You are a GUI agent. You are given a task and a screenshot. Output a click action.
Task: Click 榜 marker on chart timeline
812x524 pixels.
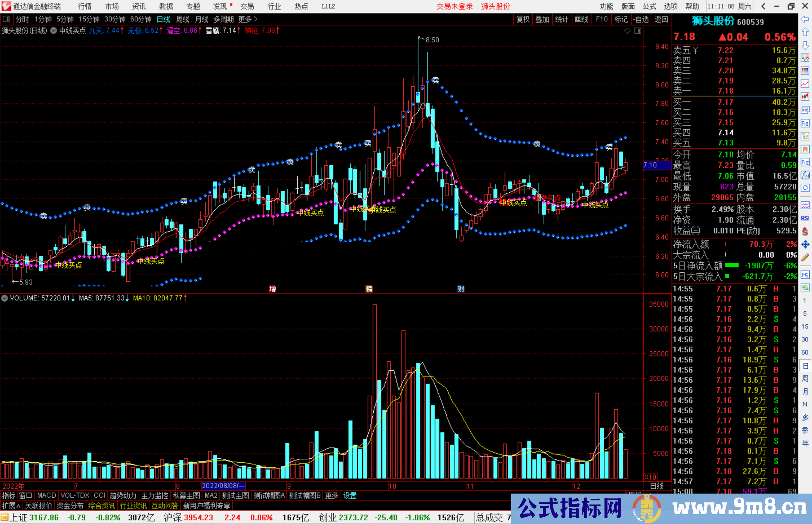369,289
